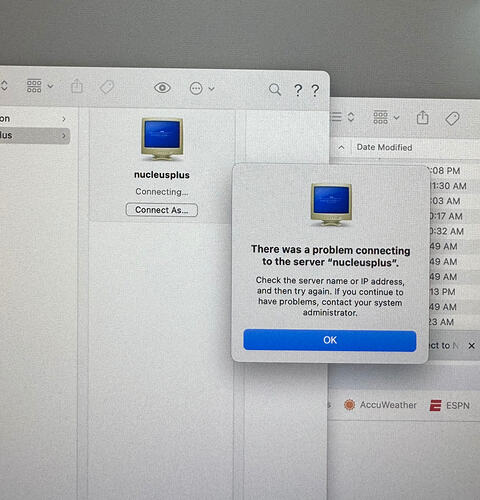Click the Date Modified column header
The image size is (480, 500).
(x=384, y=147)
